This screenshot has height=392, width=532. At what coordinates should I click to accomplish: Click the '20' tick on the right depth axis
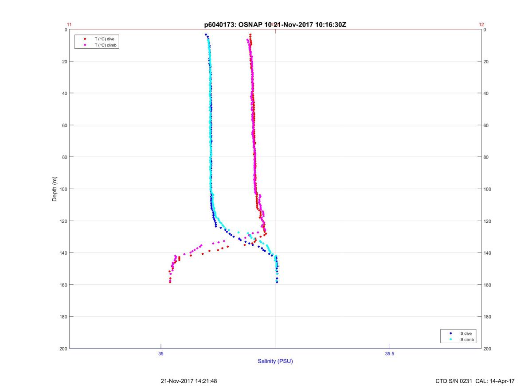point(486,62)
